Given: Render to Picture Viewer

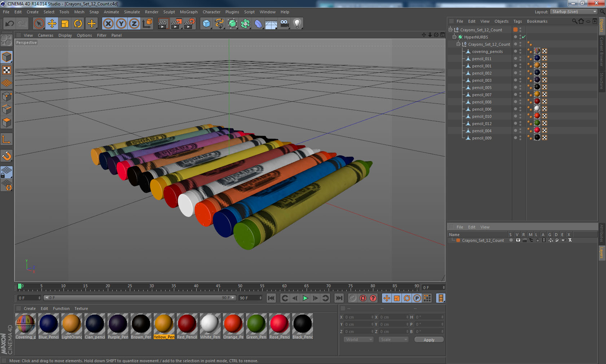Looking at the screenshot, I should (176, 24).
